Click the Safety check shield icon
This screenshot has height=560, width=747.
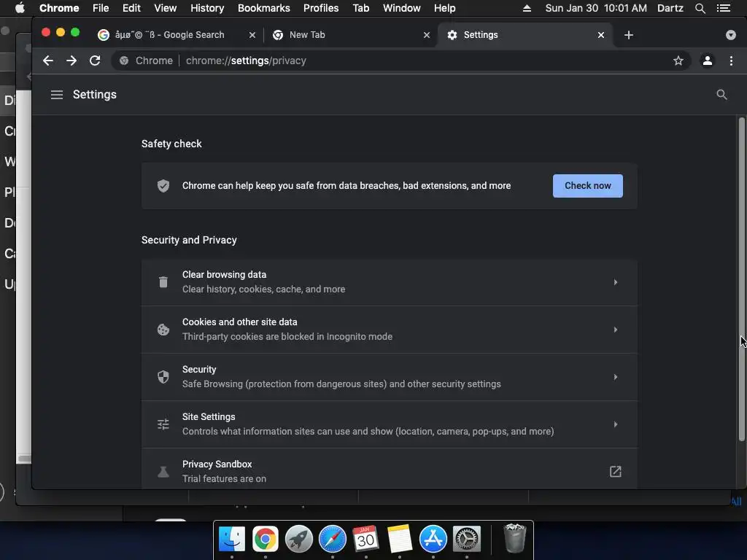click(163, 186)
